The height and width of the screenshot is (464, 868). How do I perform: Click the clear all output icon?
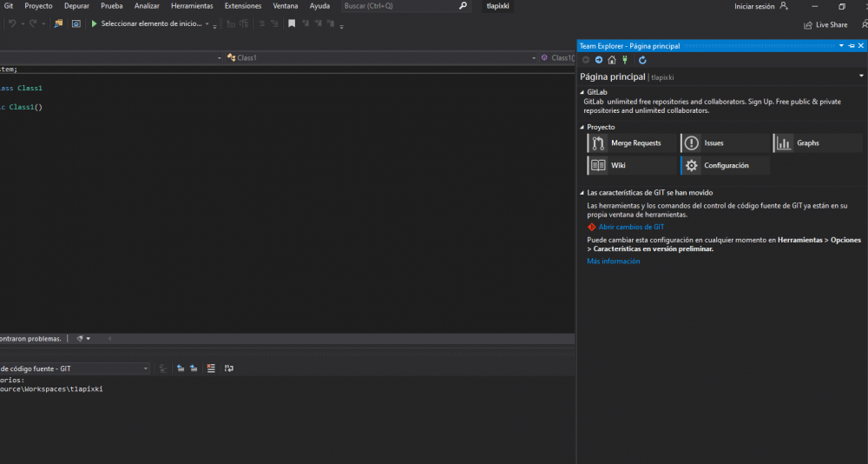[x=210, y=368]
